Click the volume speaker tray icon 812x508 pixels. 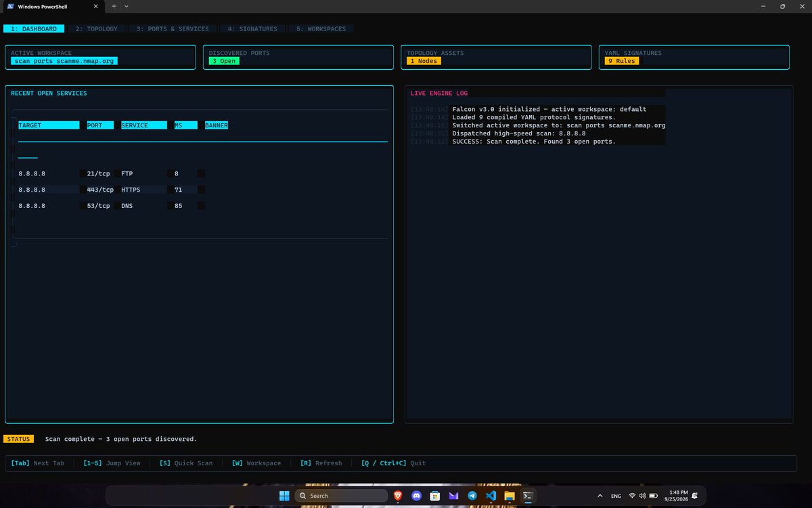[x=642, y=496]
